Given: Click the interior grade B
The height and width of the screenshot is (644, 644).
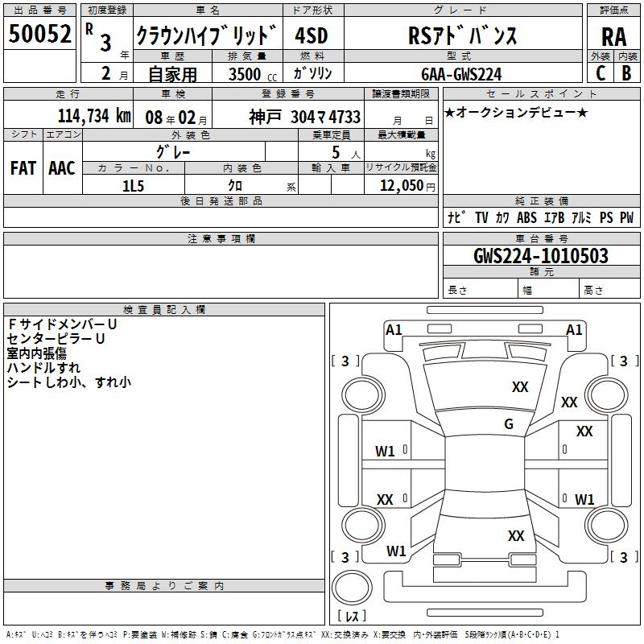Looking at the screenshot, I should pos(626,73).
